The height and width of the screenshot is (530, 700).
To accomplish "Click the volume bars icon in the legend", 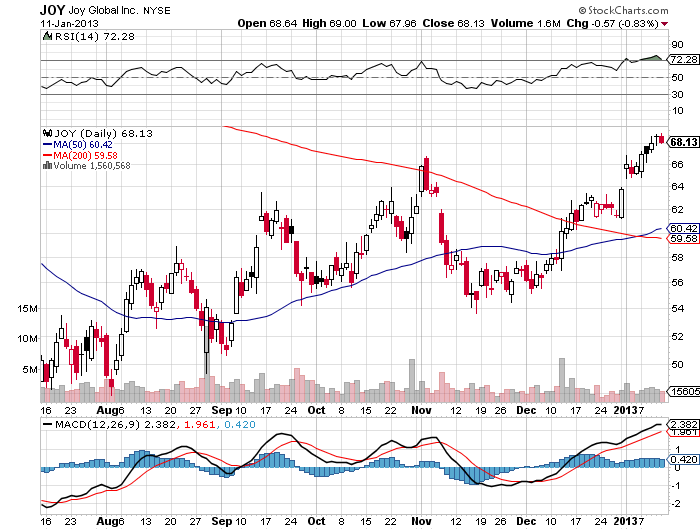I will pyautogui.click(x=47, y=166).
